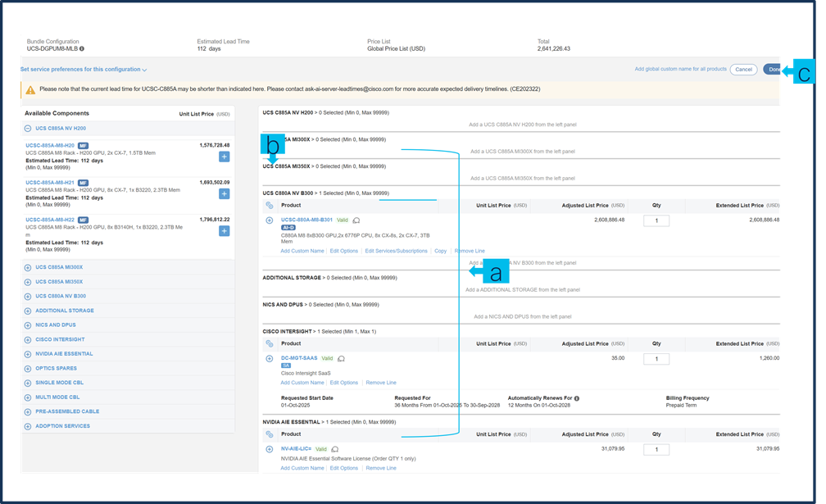Expand the UCSC-880A-M8-B301 line item circle icon
Image resolution: width=826 pixels, height=504 pixels.
pos(269,220)
